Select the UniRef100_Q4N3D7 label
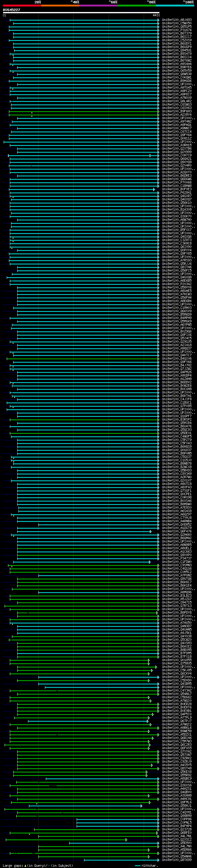197x868 pixels. click(176, 626)
